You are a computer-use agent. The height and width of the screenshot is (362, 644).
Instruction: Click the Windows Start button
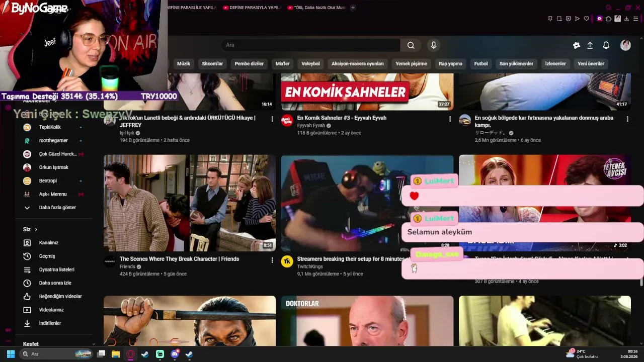10,354
